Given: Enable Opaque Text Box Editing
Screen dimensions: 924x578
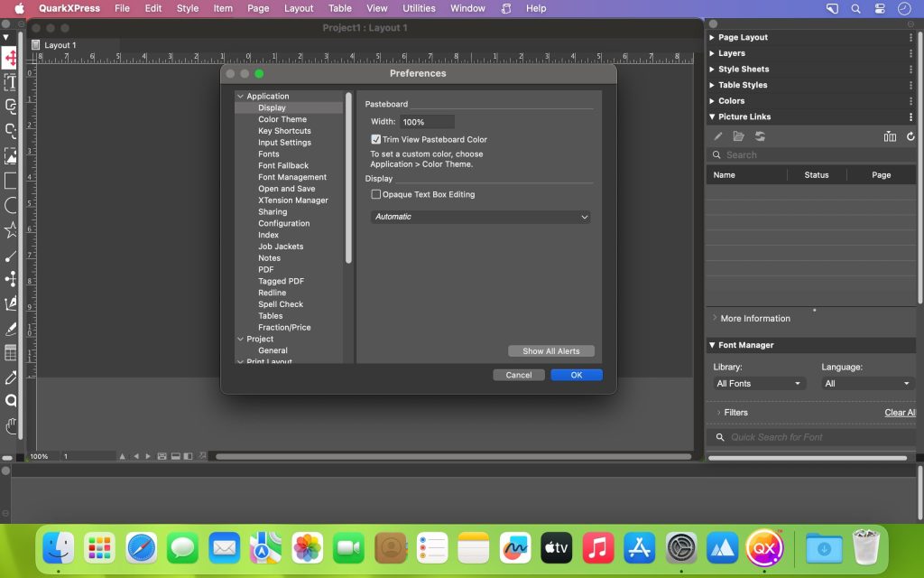Looking at the screenshot, I should point(375,194).
